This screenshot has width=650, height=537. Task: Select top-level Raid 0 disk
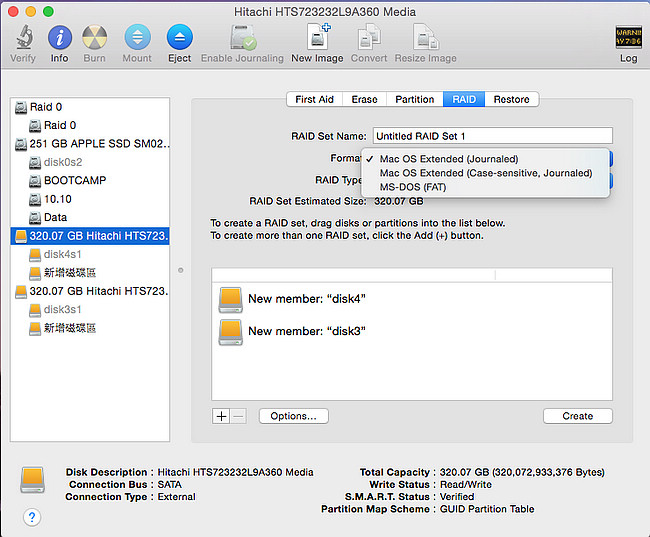point(90,107)
